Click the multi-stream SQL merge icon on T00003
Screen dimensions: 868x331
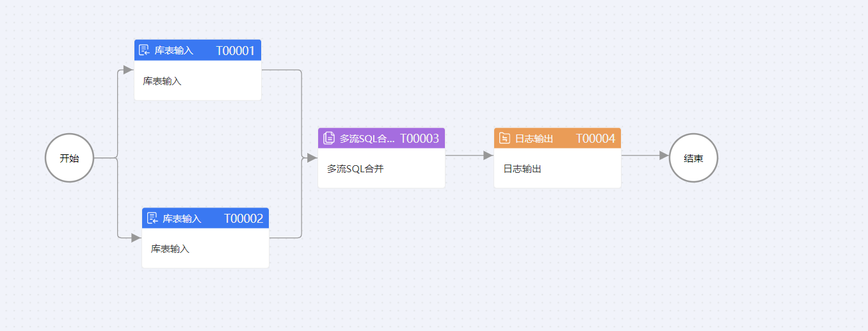pos(329,138)
